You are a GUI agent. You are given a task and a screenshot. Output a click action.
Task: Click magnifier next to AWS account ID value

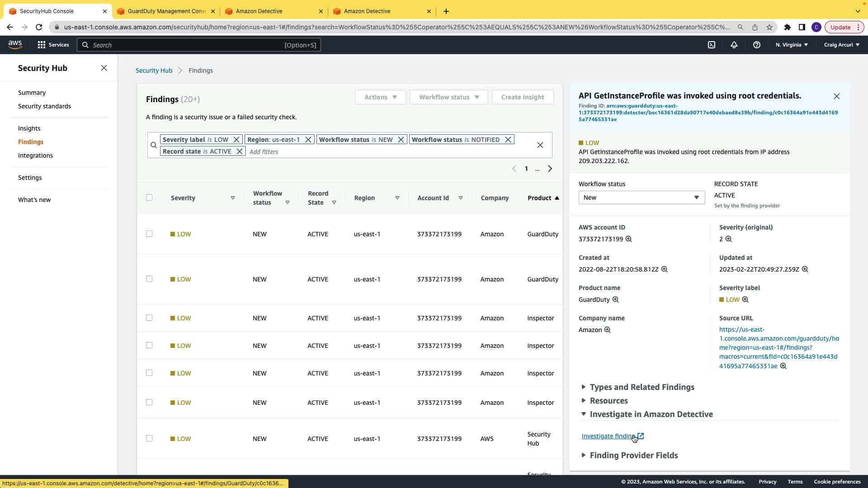point(629,239)
